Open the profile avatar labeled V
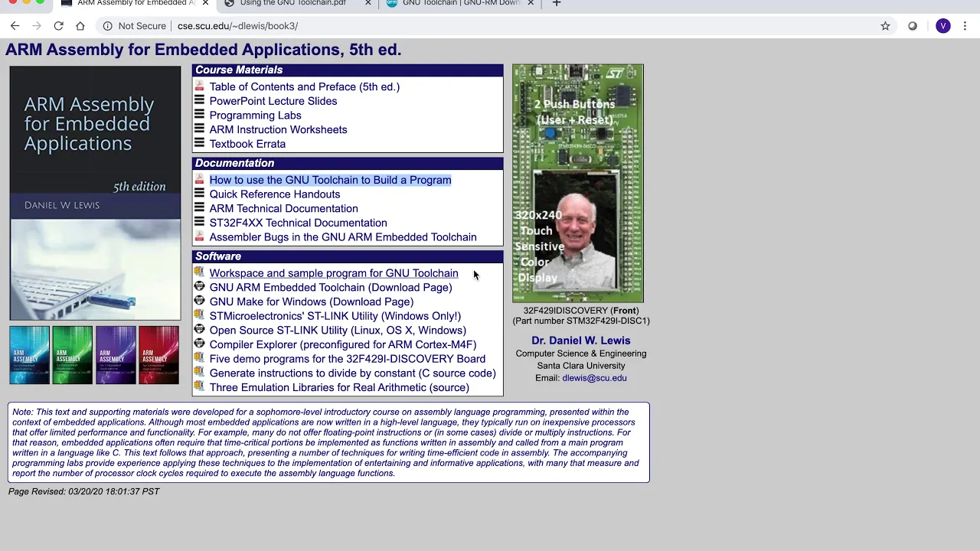The image size is (980, 551). pos(943,26)
